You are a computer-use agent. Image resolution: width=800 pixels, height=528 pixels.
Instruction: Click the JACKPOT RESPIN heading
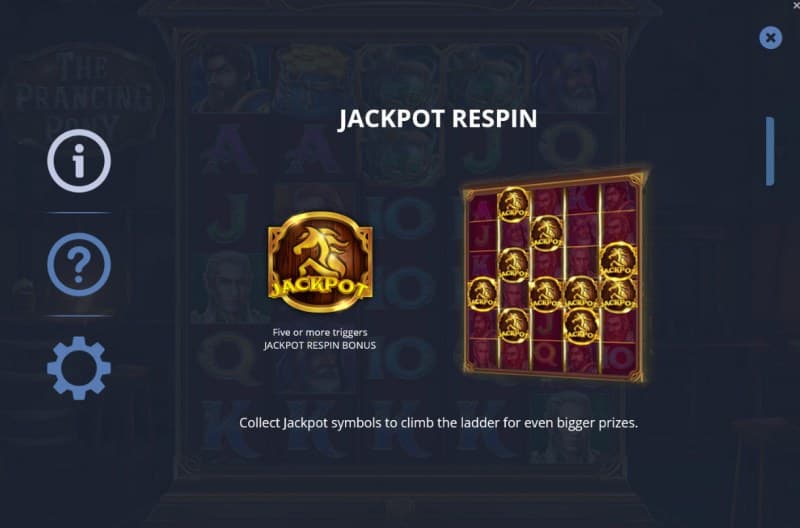(x=438, y=119)
